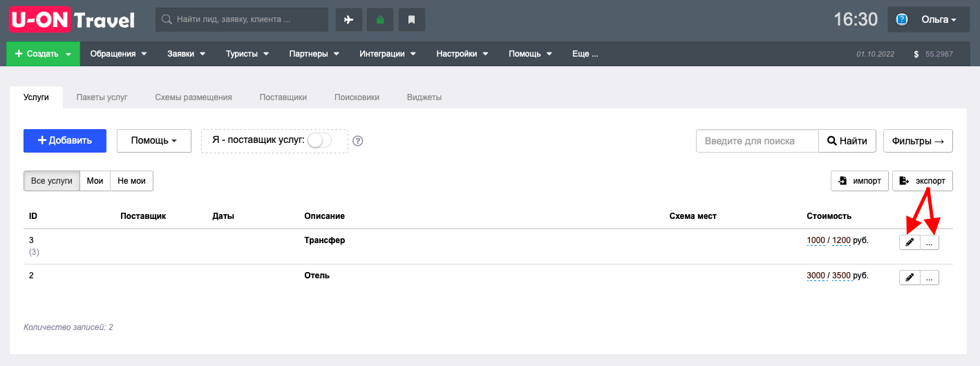
Task: Open the airplane flights icon button
Action: coord(349,19)
